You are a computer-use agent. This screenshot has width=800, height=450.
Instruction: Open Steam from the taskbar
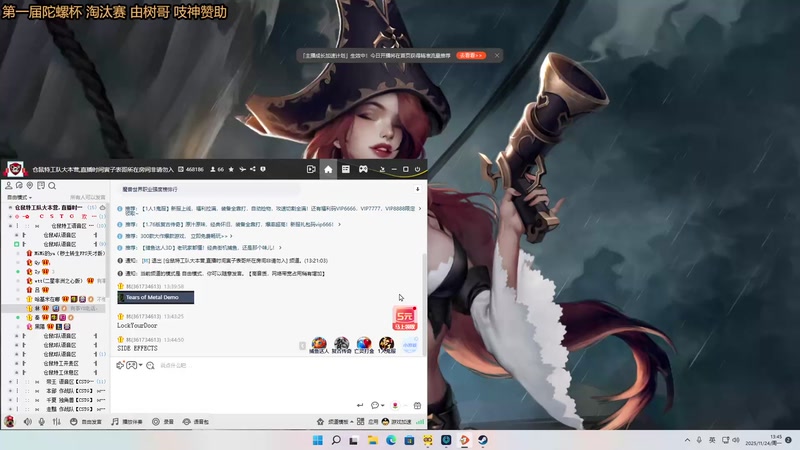(x=483, y=440)
